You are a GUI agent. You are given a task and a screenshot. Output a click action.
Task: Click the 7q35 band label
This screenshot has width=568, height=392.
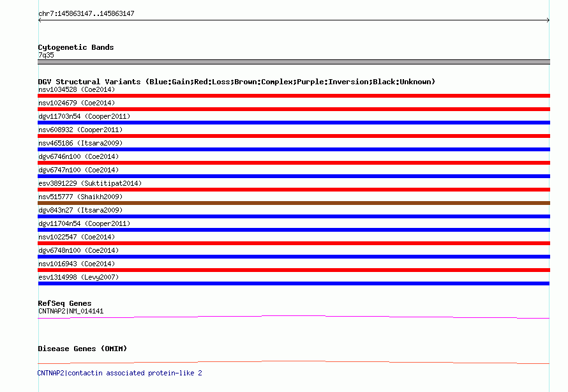(46, 55)
